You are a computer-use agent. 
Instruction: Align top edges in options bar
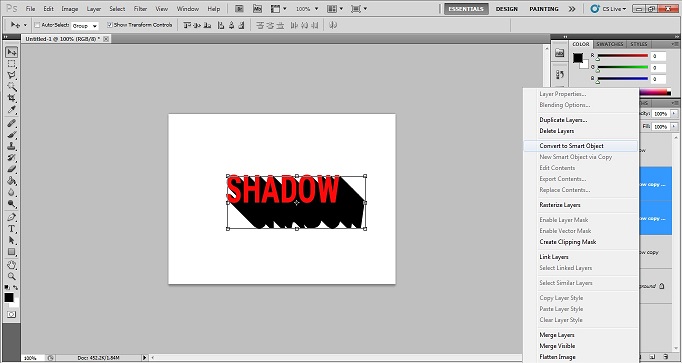tap(187, 25)
